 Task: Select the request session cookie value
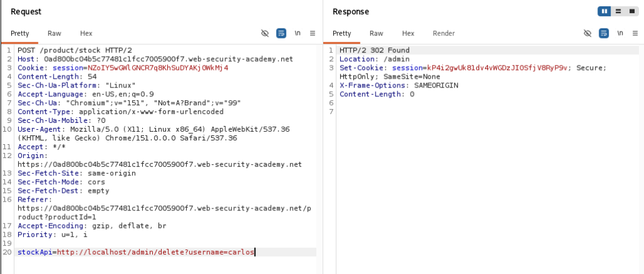click(x=158, y=68)
